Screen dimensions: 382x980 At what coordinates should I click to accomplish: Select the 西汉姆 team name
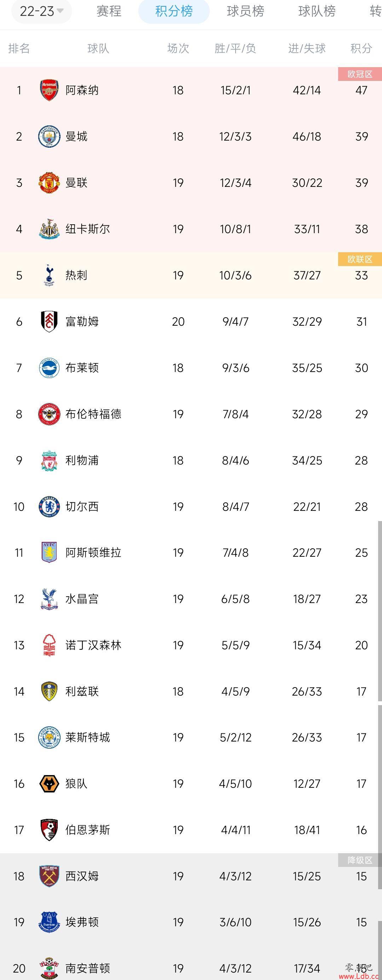pyautogui.click(x=82, y=876)
